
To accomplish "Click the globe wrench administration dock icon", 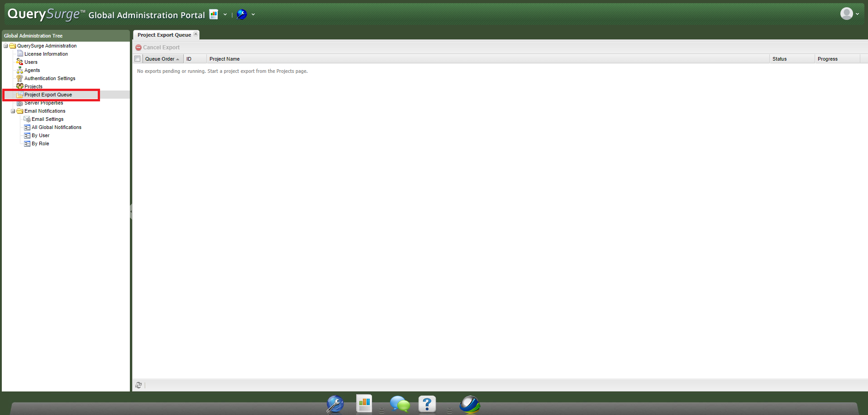I will click(335, 404).
